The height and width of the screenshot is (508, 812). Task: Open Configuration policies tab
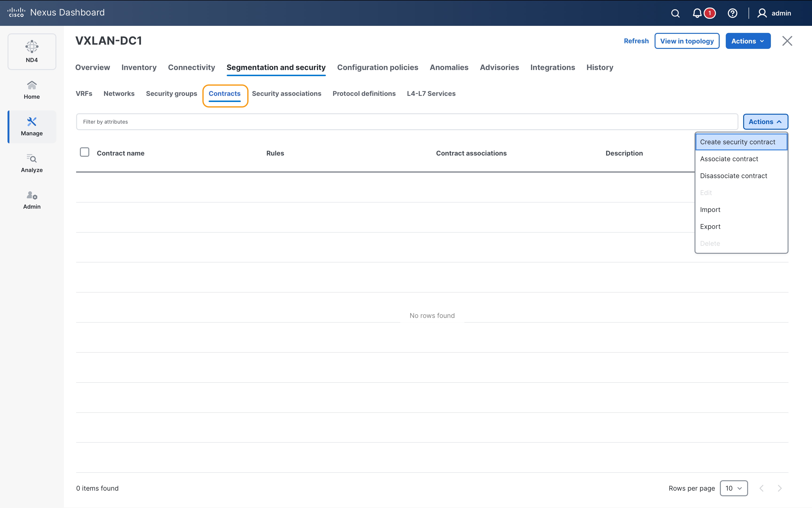[378, 67]
